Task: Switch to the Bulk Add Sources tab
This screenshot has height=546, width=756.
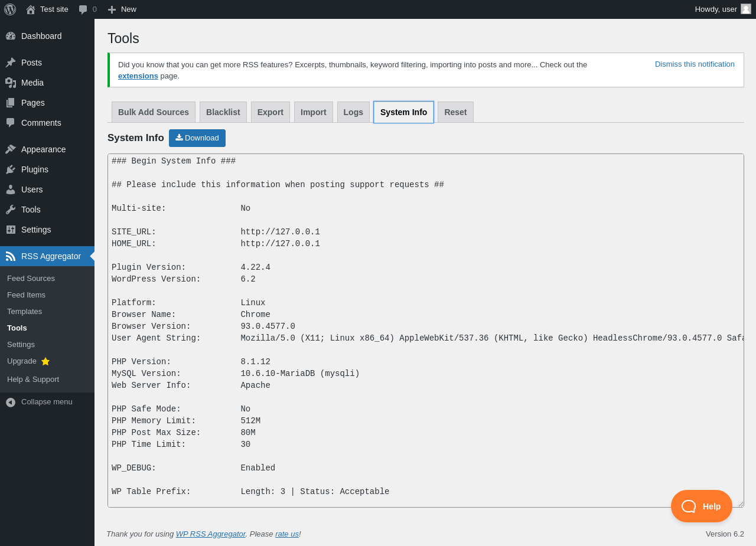Action: (x=154, y=112)
